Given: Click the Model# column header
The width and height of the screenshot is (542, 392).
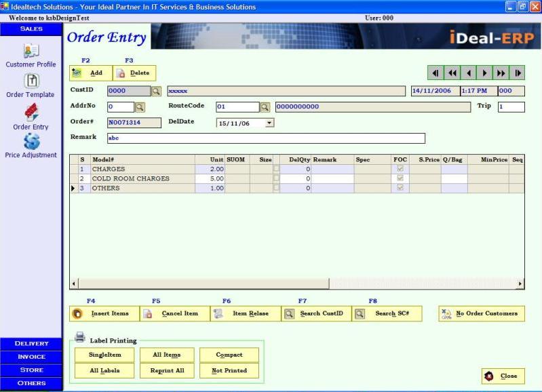Looking at the screenshot, I should click(142, 159).
